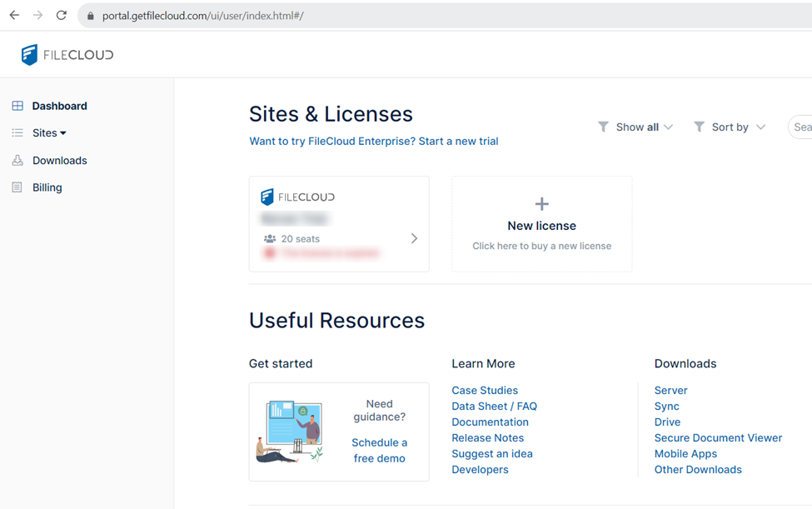Image resolution: width=812 pixels, height=509 pixels.
Task: Open Developers link
Action: tap(480, 470)
